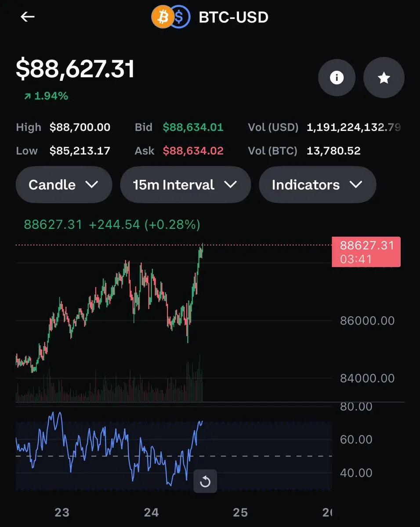Tap date 23 on the time axis

[62, 512]
